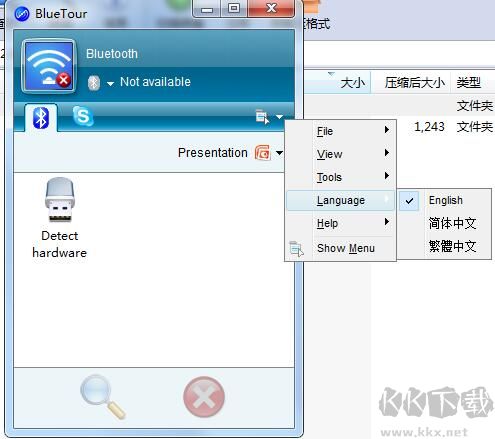Click the Detect hardware USB dongle icon
Viewport: 495px width, 439px height.
(60, 200)
